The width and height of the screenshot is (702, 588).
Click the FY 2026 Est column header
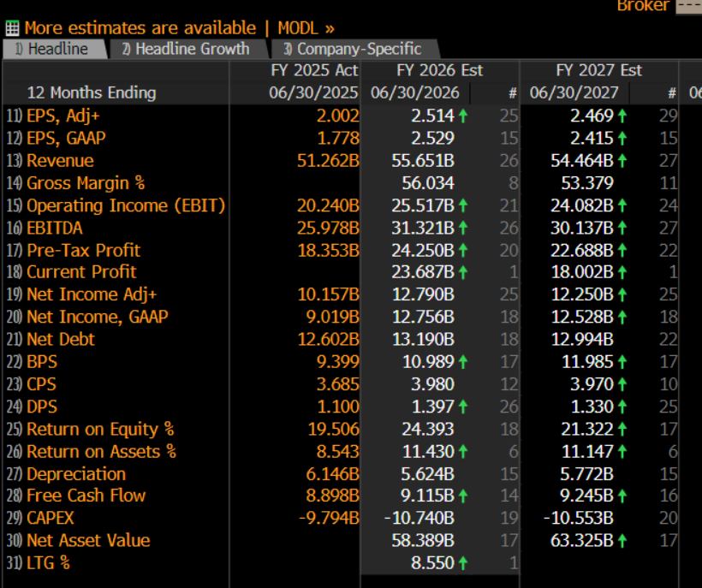point(439,70)
